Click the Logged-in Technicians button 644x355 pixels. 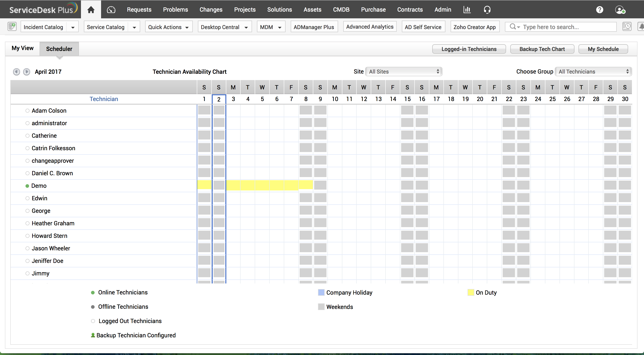[469, 49]
